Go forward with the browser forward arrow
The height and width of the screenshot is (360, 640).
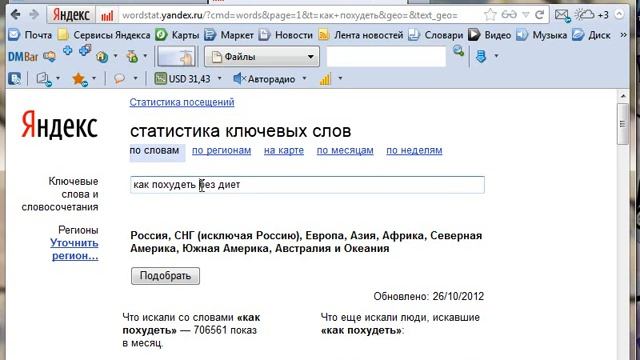click(34, 15)
